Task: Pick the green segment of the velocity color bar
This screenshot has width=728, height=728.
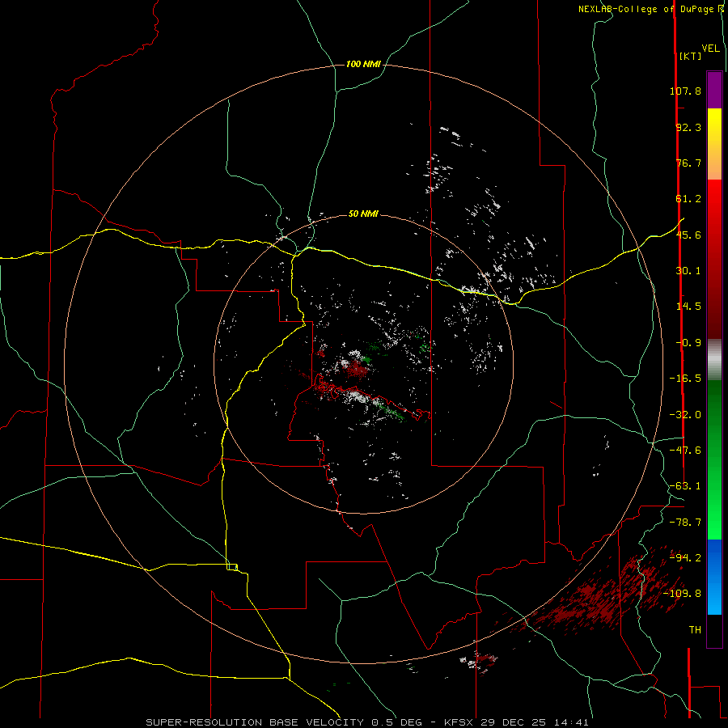Action: pos(714,459)
